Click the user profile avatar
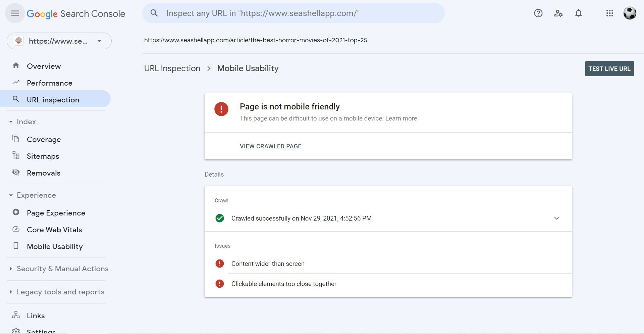This screenshot has width=644, height=334. click(x=630, y=13)
